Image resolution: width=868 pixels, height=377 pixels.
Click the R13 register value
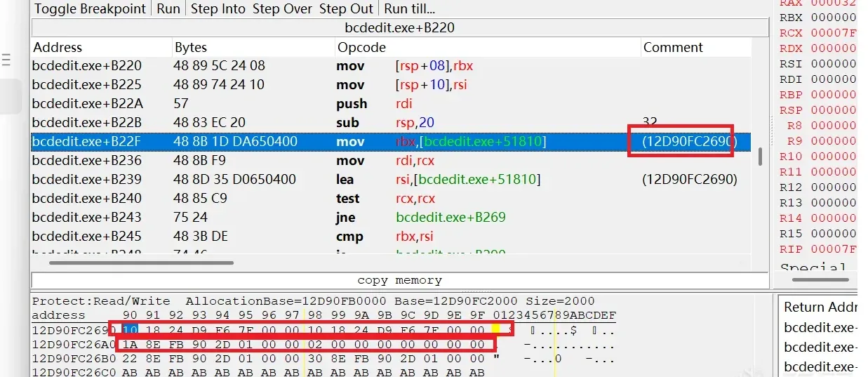[x=832, y=203]
